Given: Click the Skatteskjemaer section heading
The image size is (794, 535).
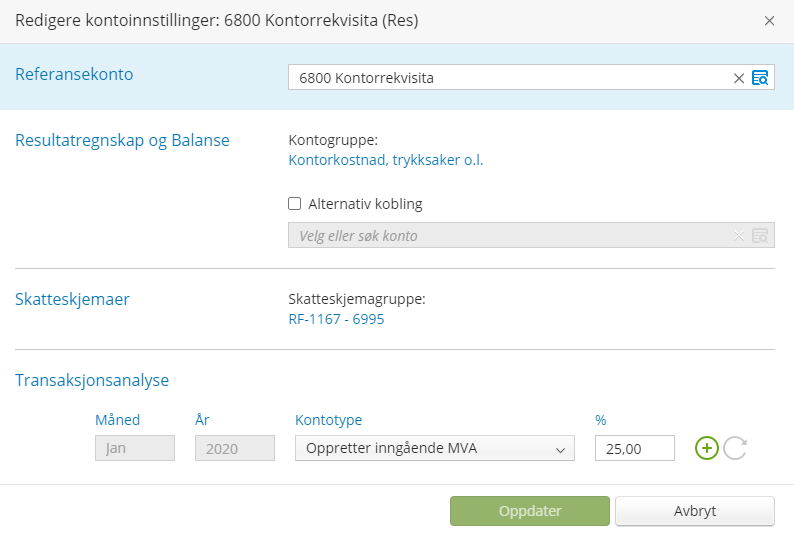Looking at the screenshot, I should click(72, 299).
